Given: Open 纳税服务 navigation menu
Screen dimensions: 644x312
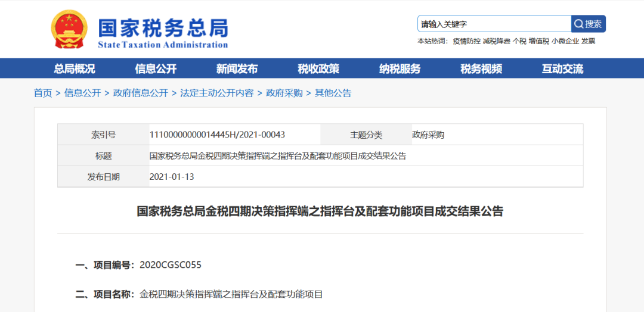Looking at the screenshot, I should pos(400,69).
